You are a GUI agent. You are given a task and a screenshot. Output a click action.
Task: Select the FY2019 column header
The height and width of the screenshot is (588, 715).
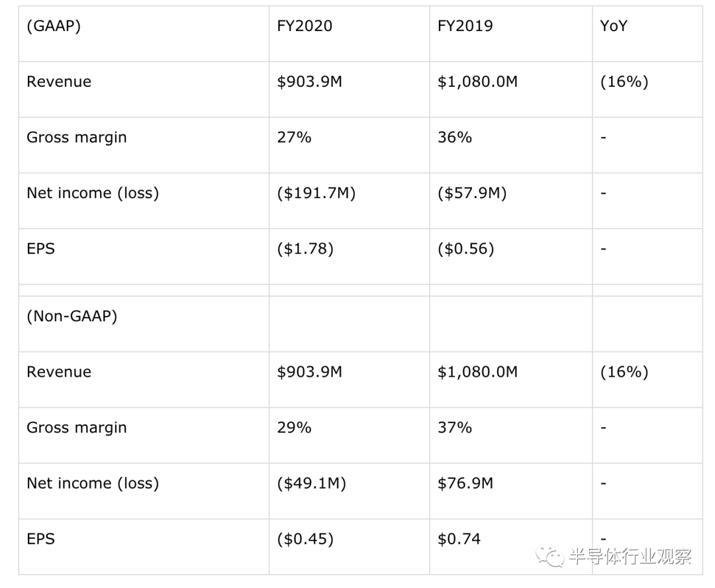[x=510, y=34]
